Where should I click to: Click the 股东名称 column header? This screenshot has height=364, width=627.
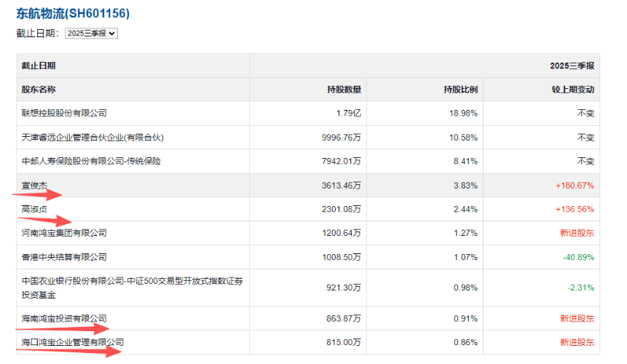39,90
